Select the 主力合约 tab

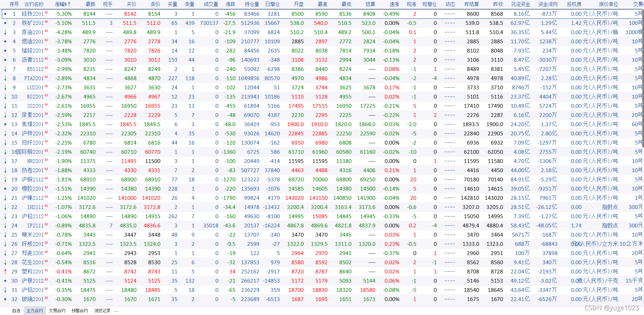pyautogui.click(x=35, y=311)
